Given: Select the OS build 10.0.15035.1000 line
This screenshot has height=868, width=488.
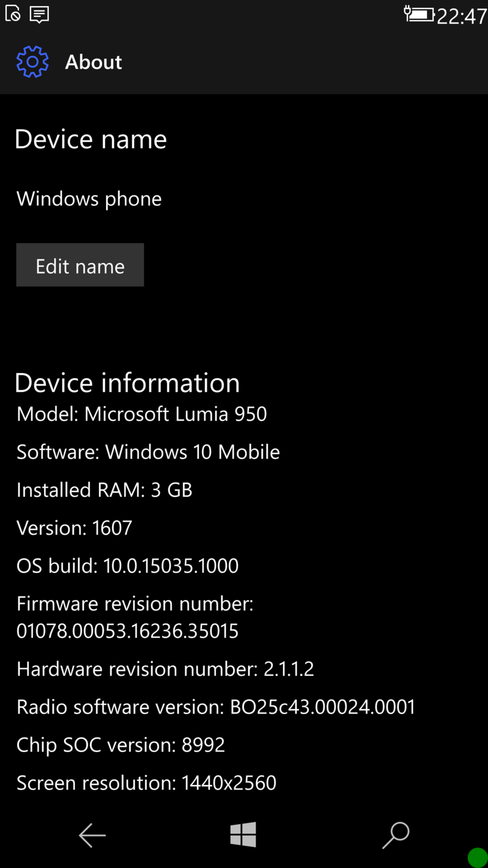Looking at the screenshot, I should (x=127, y=566).
